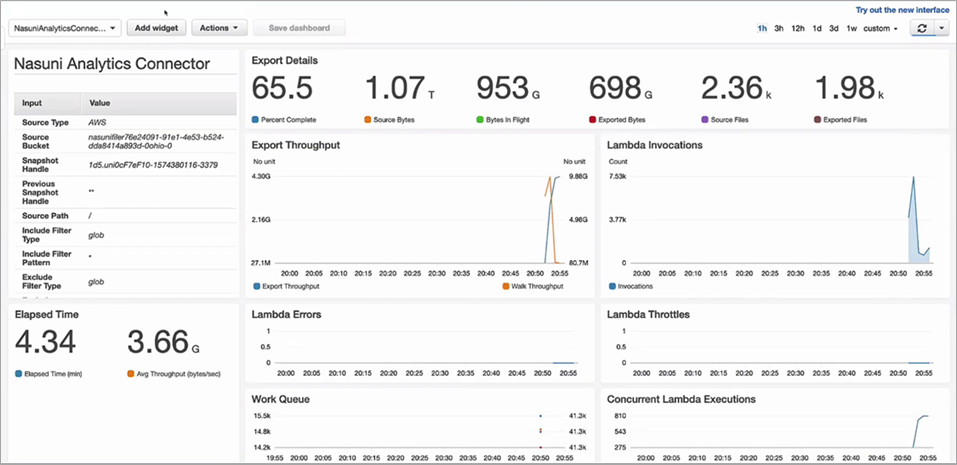
Task: Click the Include Filter Type row label
Action: click(47, 235)
